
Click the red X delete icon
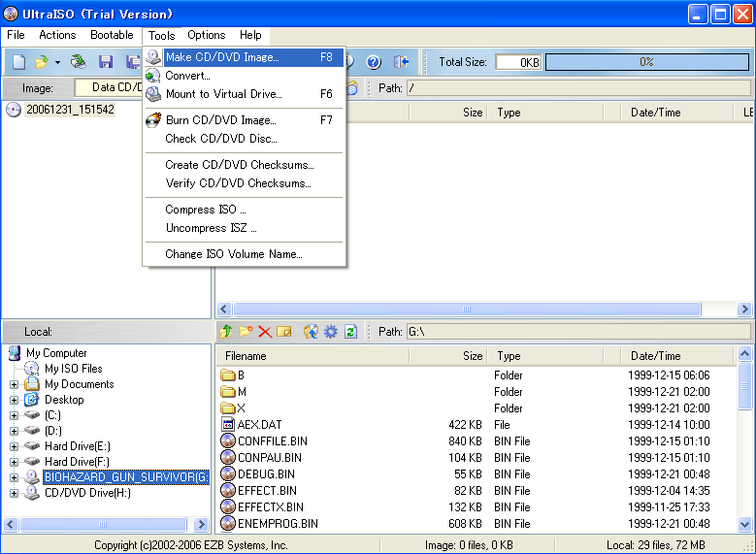265,332
